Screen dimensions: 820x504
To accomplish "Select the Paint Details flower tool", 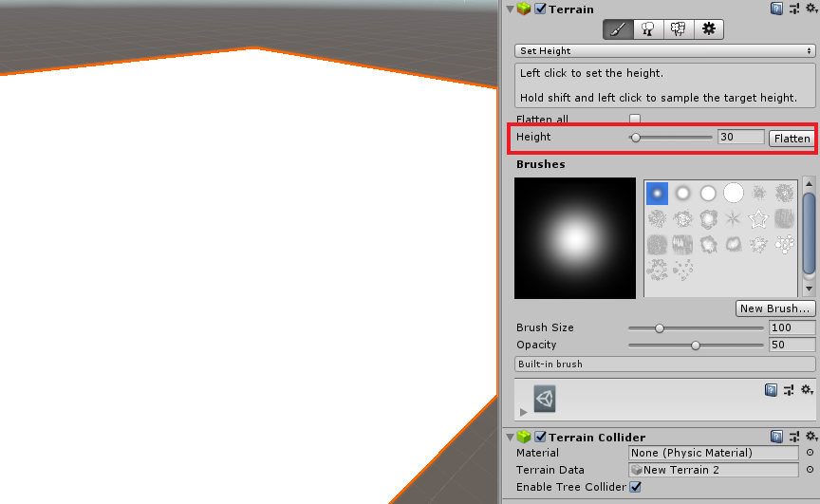I will [x=679, y=29].
